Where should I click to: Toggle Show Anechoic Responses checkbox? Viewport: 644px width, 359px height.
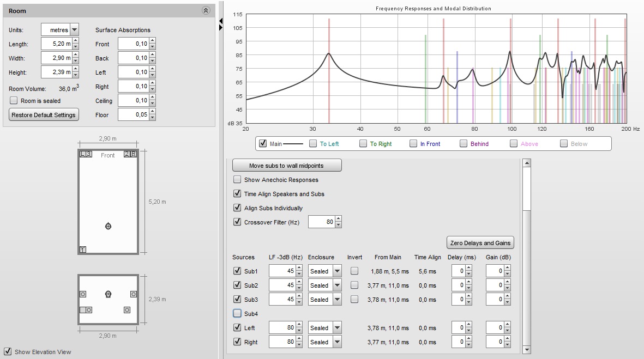(x=237, y=179)
